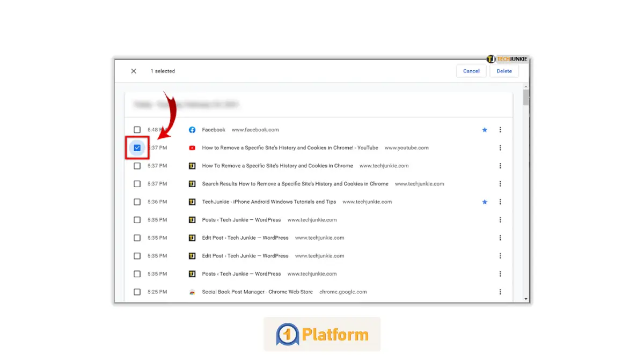The image size is (644, 362).
Task: Click the Facebook favicon in the history list
Action: (x=192, y=129)
